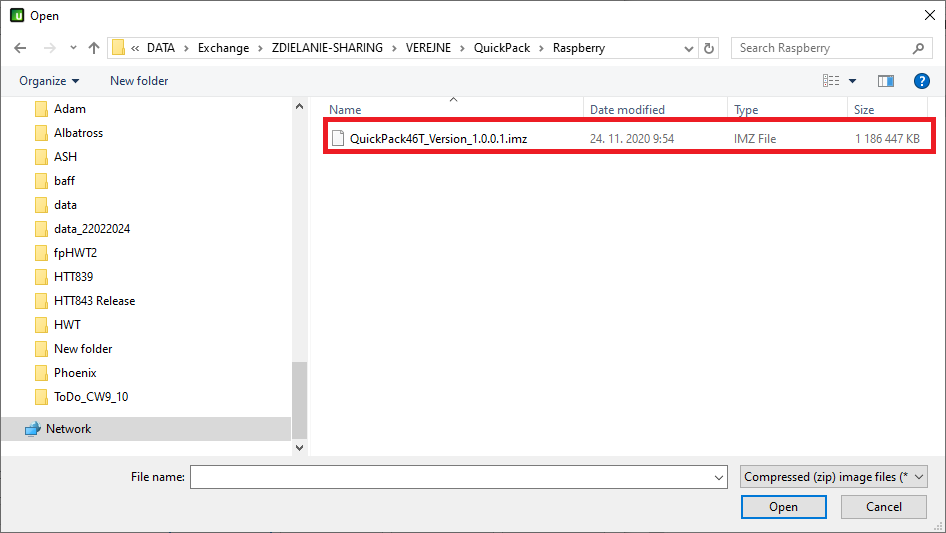
Task: Click the QuickPack46T imz file icon
Action: [x=338, y=139]
